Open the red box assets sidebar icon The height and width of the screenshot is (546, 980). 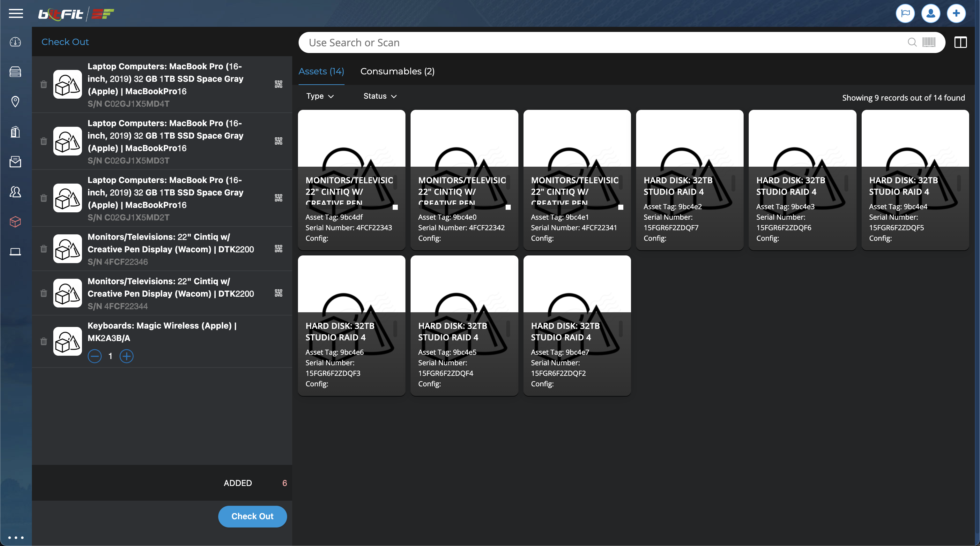tap(15, 222)
